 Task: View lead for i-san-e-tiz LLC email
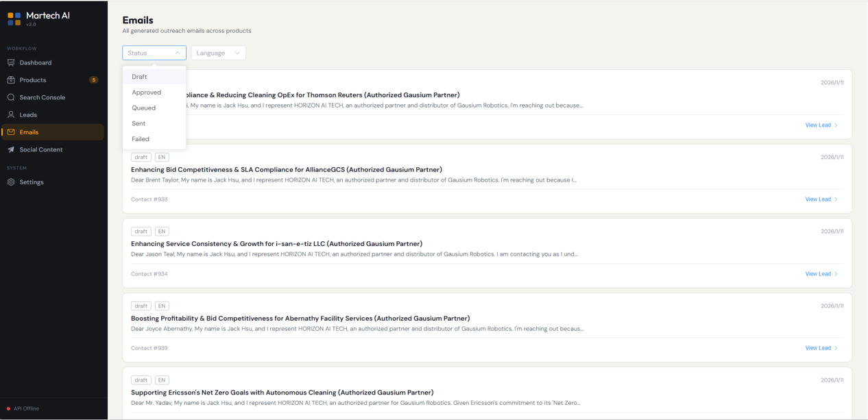point(821,274)
